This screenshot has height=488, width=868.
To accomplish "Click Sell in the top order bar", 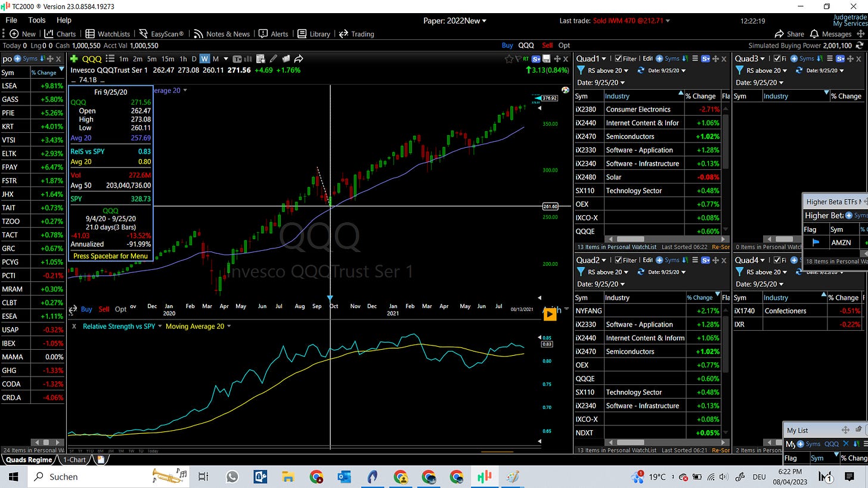I will (x=547, y=45).
